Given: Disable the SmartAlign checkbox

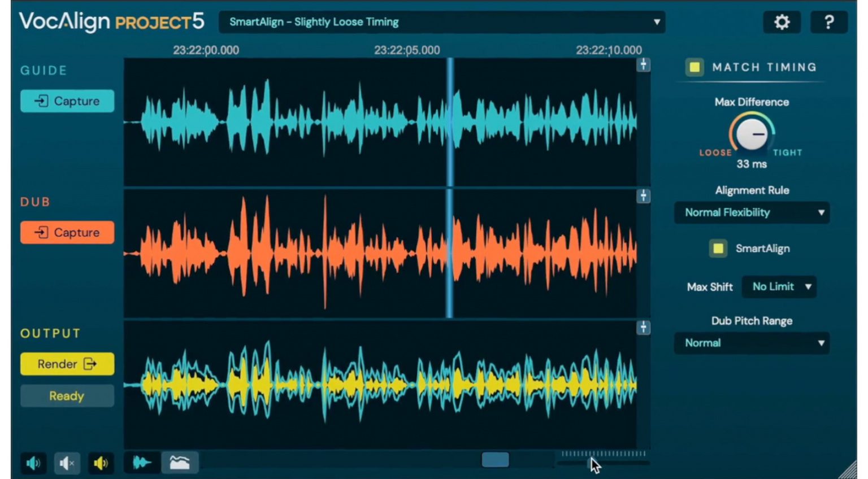Looking at the screenshot, I should pyautogui.click(x=718, y=249).
